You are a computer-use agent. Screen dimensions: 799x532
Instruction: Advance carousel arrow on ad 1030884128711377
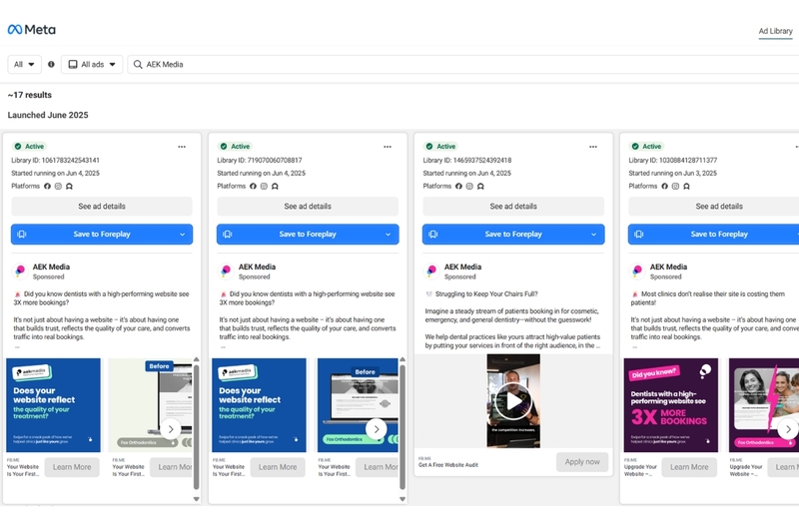pyautogui.click(x=788, y=429)
